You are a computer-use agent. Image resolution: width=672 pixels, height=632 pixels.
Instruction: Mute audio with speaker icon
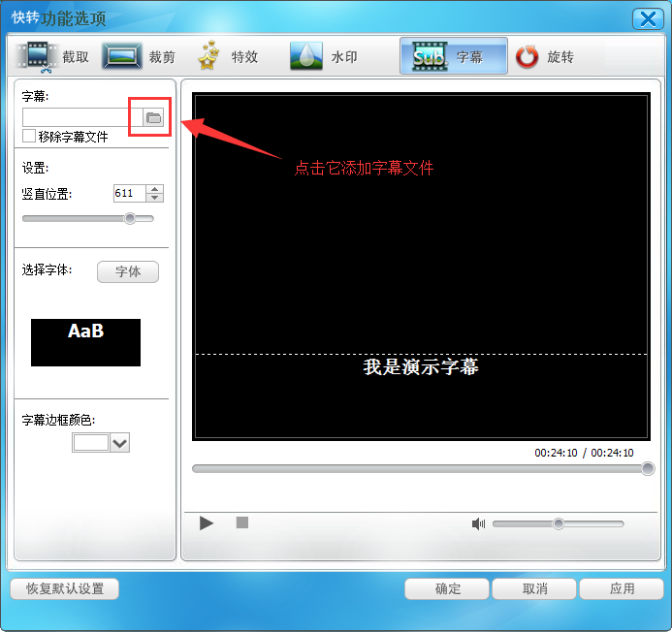point(478,523)
